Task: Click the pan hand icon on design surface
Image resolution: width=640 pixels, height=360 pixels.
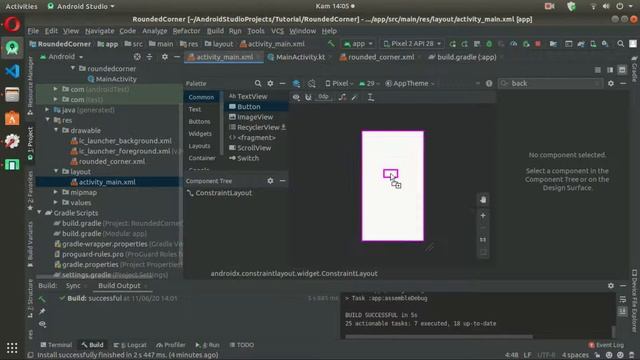Action: pyautogui.click(x=483, y=200)
